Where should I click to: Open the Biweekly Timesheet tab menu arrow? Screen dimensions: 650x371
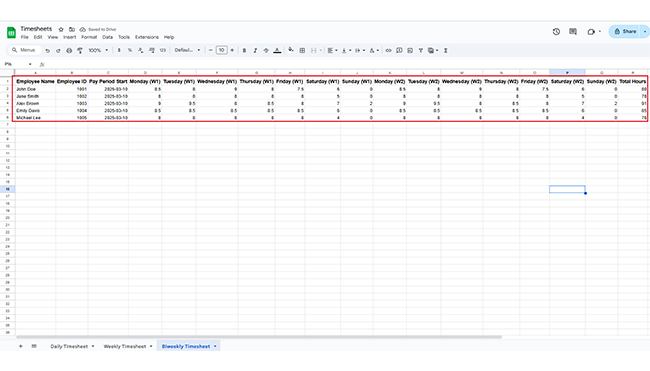pyautogui.click(x=215, y=346)
